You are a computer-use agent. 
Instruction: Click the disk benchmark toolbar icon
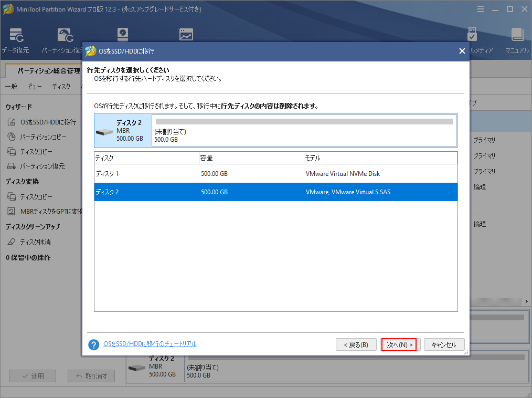pyautogui.click(x=123, y=35)
